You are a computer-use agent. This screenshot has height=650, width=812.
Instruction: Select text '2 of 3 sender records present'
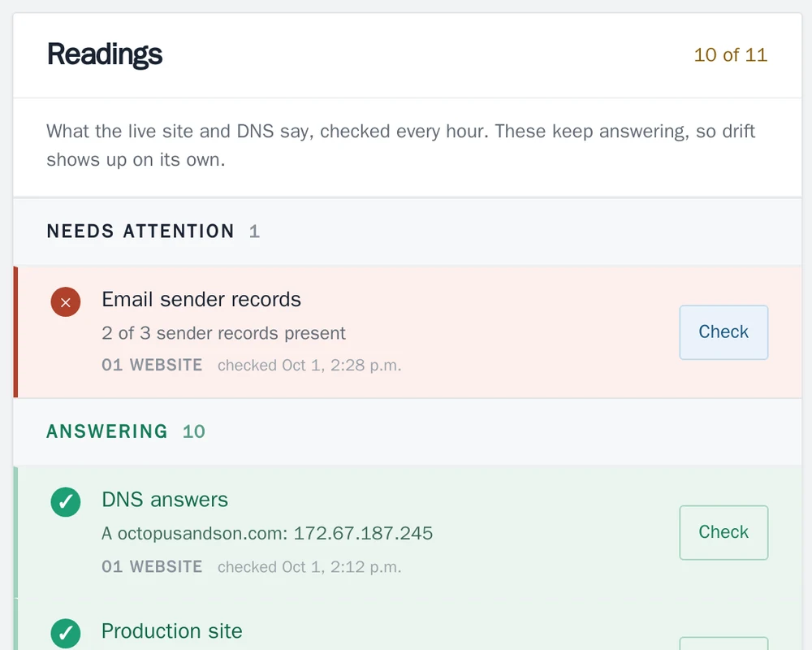(x=224, y=333)
